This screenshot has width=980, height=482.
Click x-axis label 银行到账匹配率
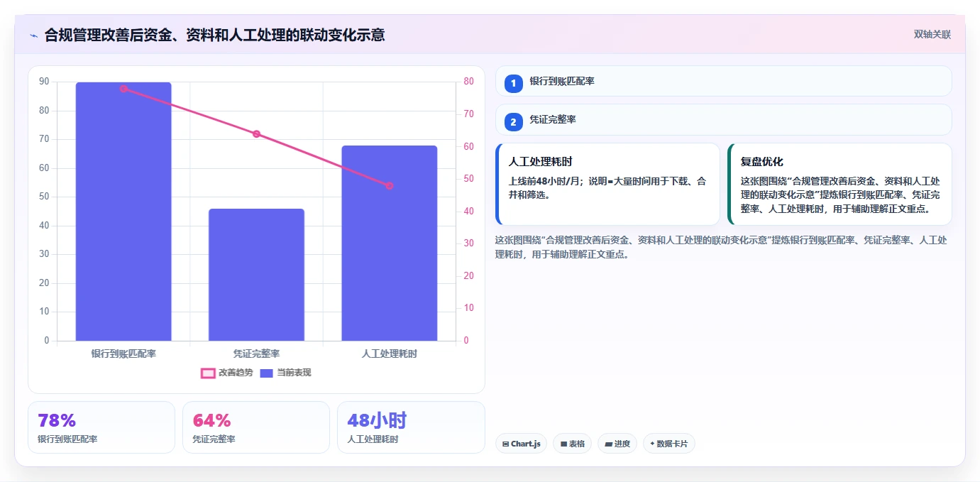[123, 354]
